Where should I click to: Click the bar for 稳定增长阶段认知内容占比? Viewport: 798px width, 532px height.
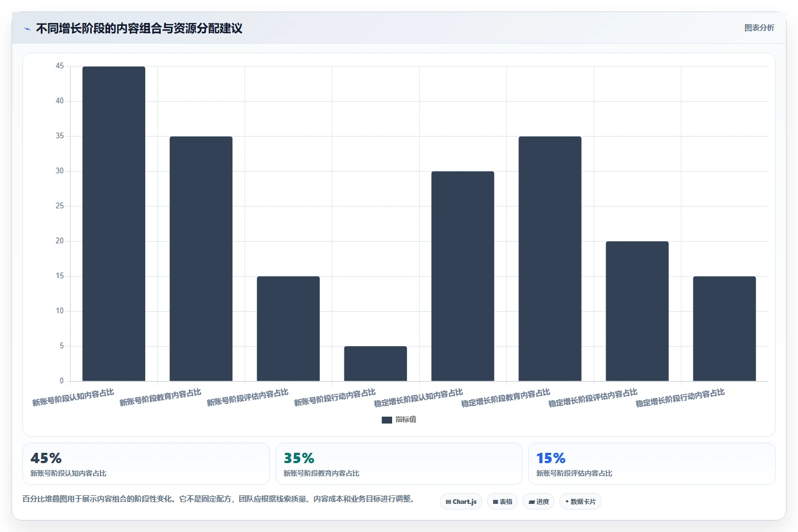point(463,276)
